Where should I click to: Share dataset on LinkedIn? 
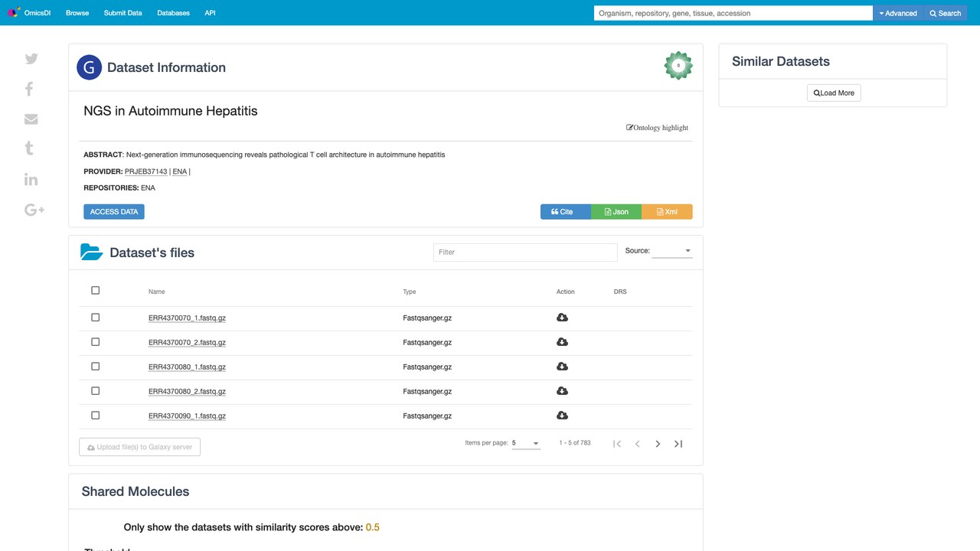point(31,179)
